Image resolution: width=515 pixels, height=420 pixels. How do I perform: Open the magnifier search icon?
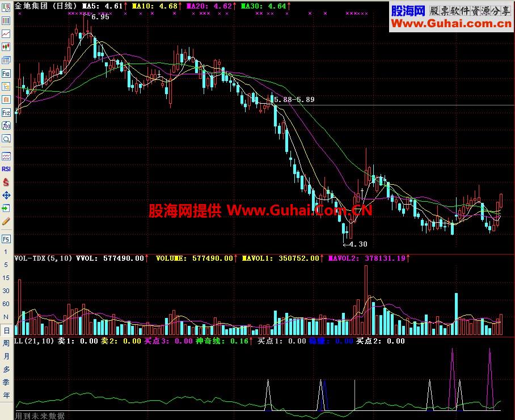point(6,139)
